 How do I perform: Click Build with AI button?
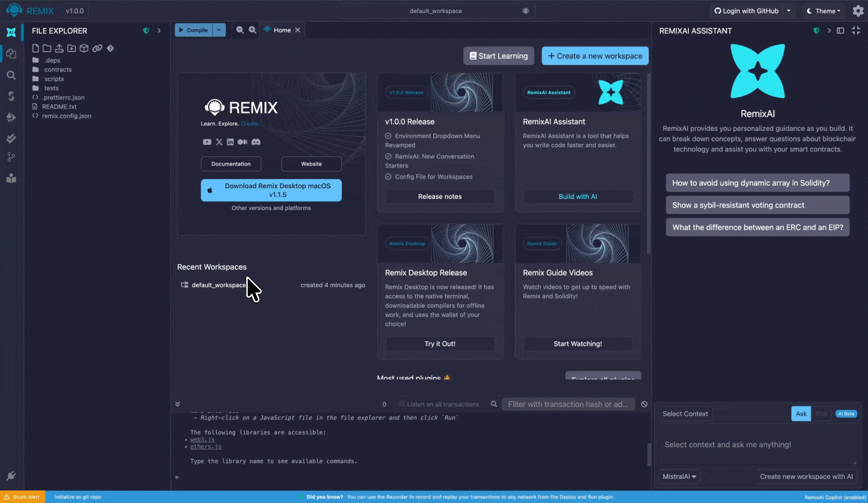(577, 197)
